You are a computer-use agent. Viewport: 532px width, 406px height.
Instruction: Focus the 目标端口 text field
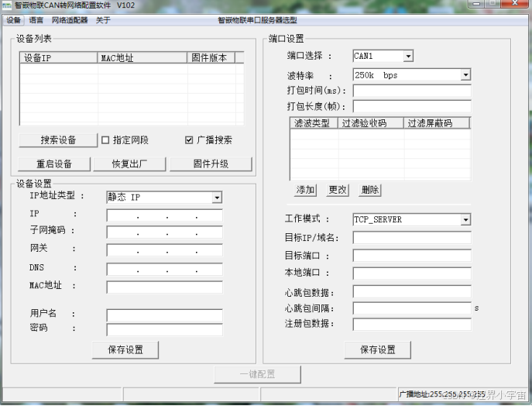[411, 256]
